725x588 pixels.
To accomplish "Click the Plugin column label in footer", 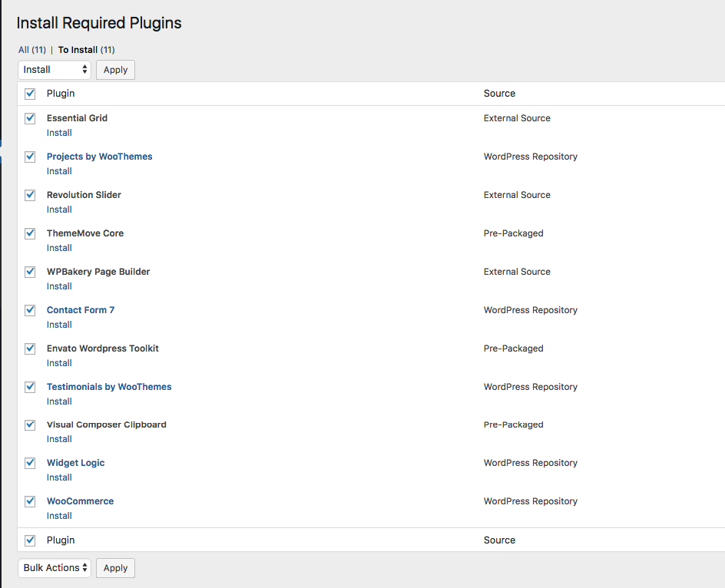I will tap(61, 540).
